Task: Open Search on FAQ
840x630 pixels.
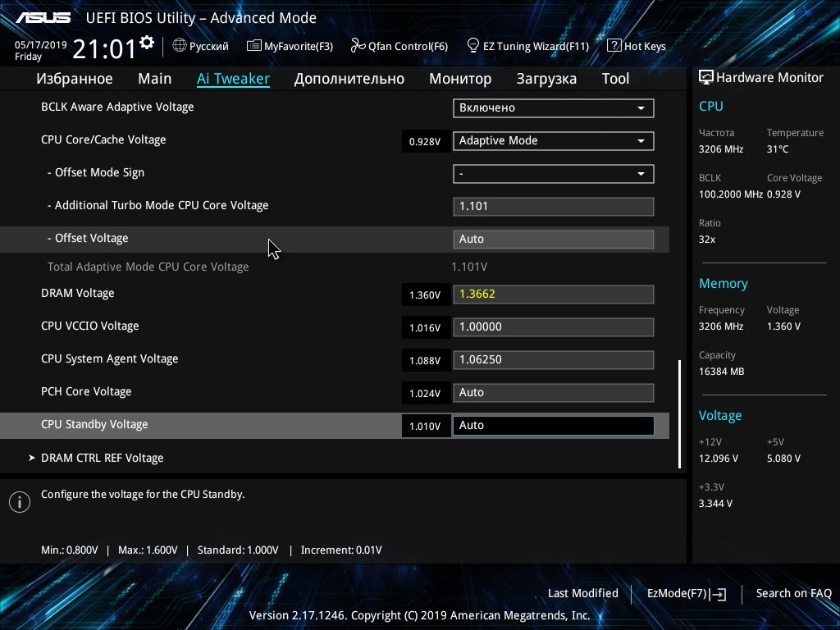Action: click(793, 594)
